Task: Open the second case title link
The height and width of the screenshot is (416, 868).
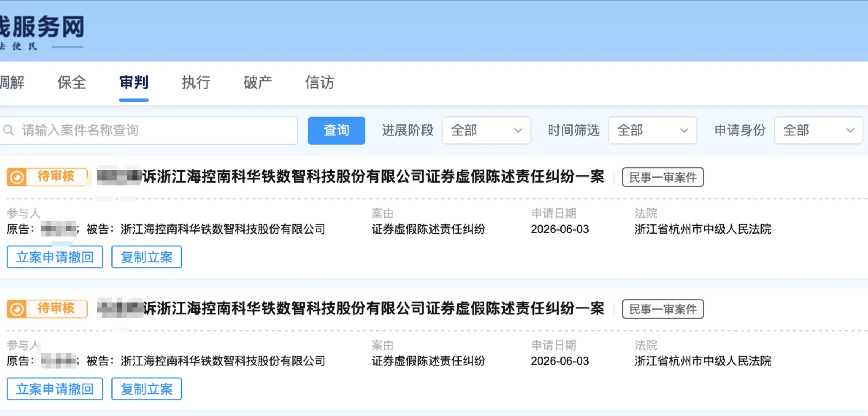Action: point(350,308)
